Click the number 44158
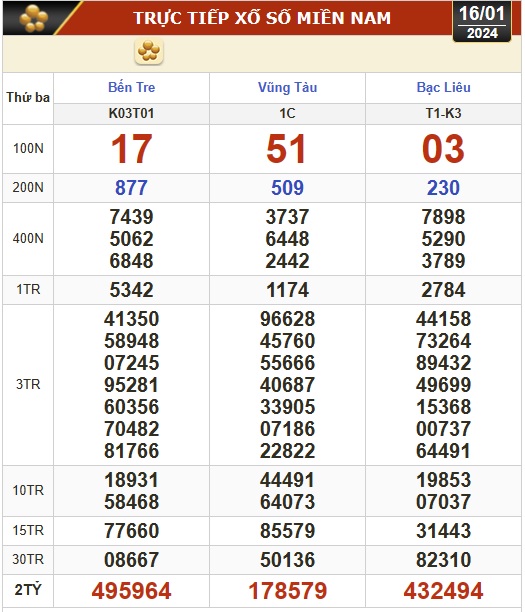The image size is (525, 612). click(443, 319)
